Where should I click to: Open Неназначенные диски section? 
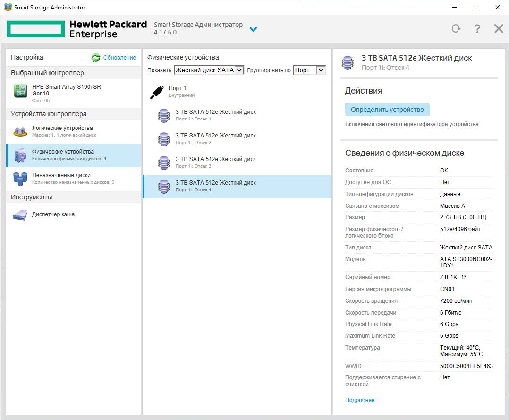pos(73,179)
